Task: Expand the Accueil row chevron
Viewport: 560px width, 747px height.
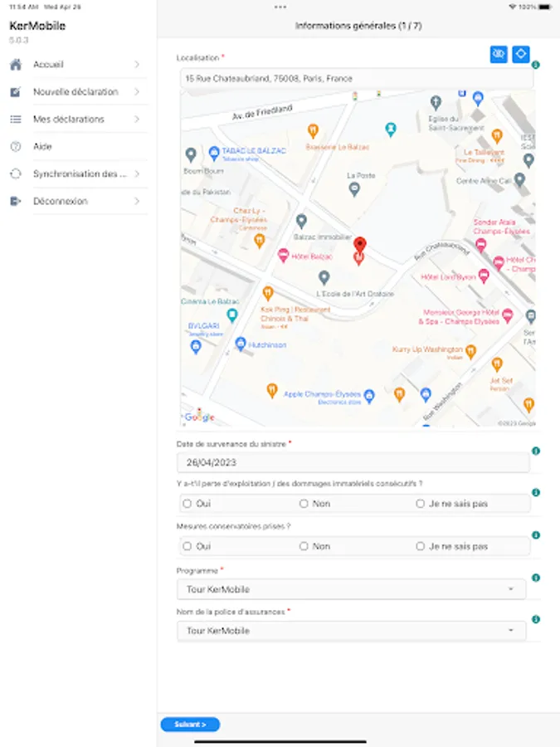Action: pyautogui.click(x=137, y=64)
